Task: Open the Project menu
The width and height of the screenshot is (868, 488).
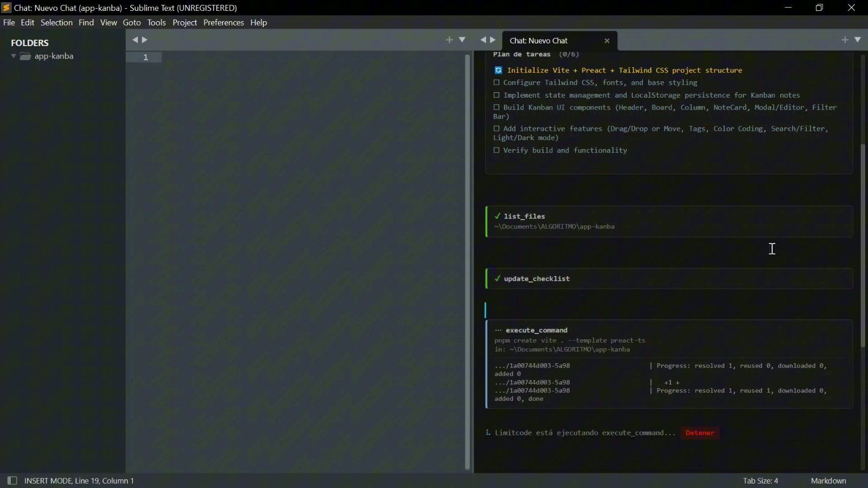Action: click(x=185, y=22)
